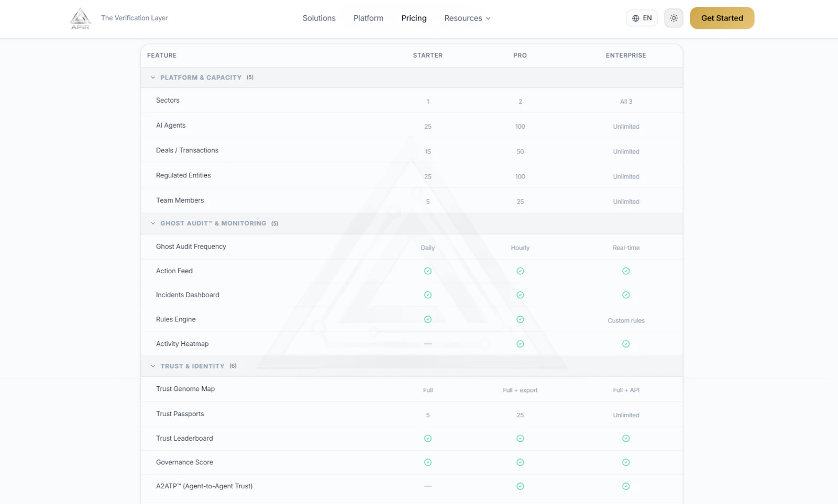Click the PRO column header
Screen dimensions: 838x504
click(x=520, y=55)
